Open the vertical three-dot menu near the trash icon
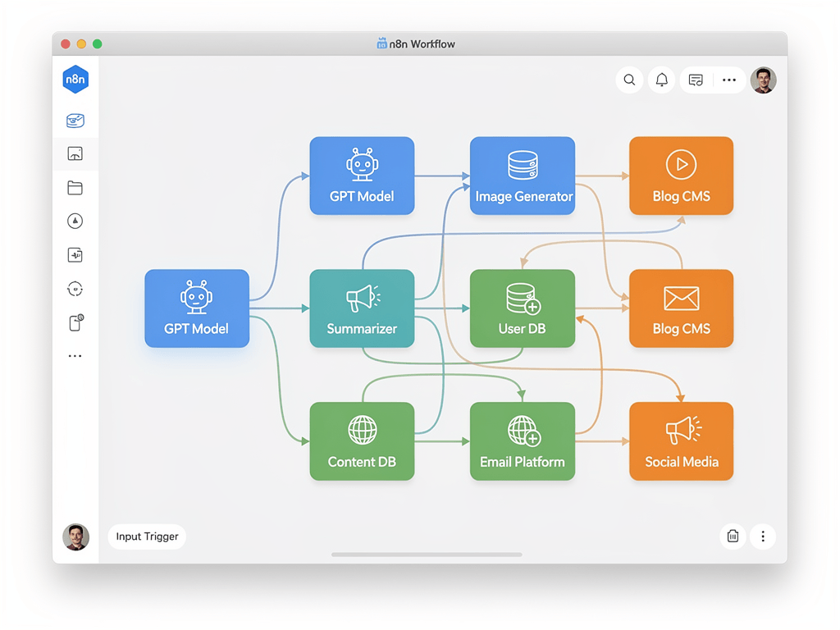The height and width of the screenshot is (630, 840). point(763,536)
